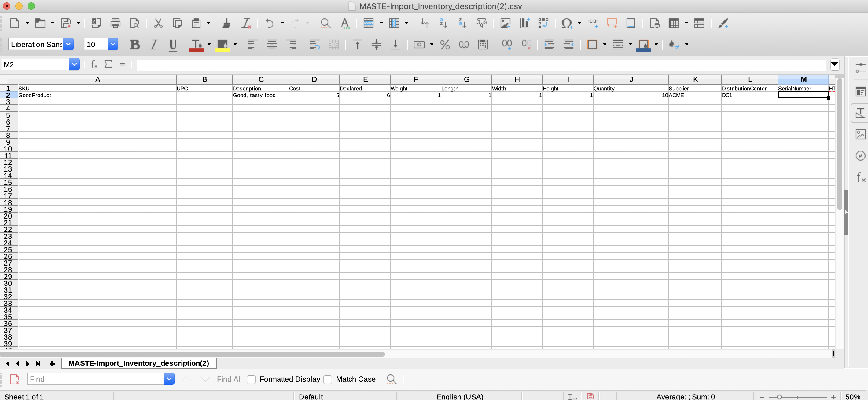
Task: Open the font size dropdown
Action: point(113,45)
